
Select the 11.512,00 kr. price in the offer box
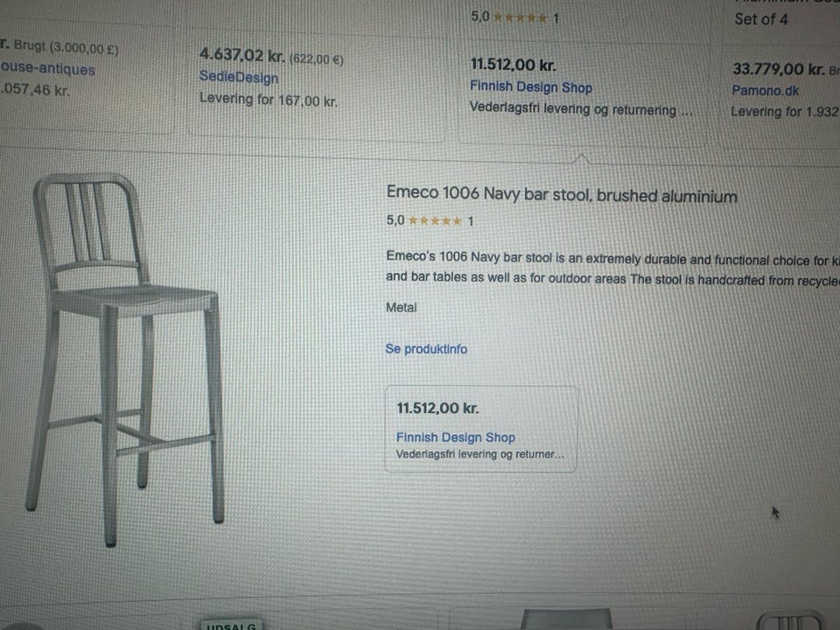[x=437, y=409]
